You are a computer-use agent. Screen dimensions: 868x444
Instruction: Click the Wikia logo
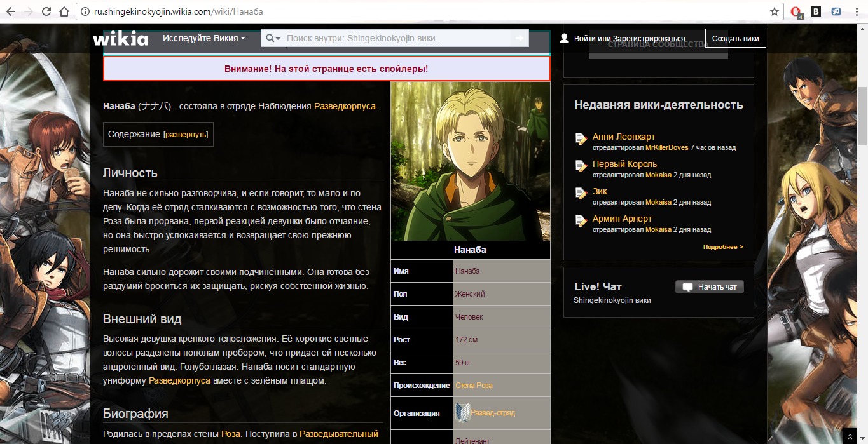(121, 39)
